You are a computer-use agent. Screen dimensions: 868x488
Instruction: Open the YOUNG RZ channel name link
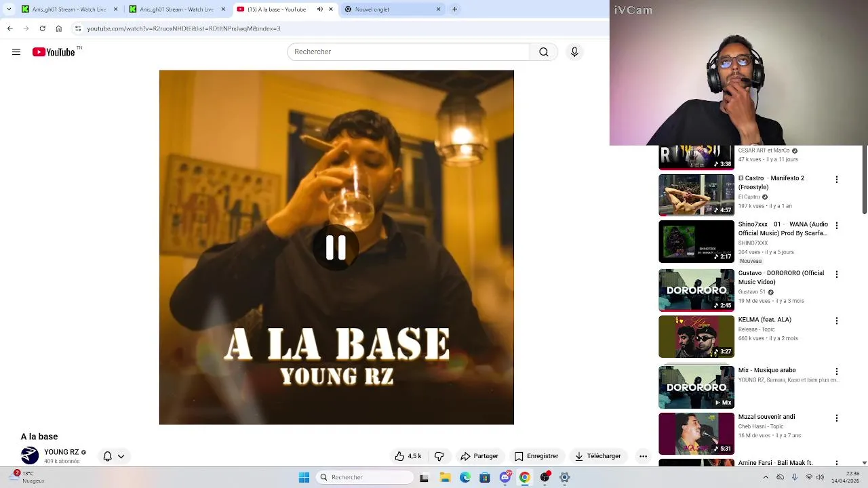tap(61, 452)
